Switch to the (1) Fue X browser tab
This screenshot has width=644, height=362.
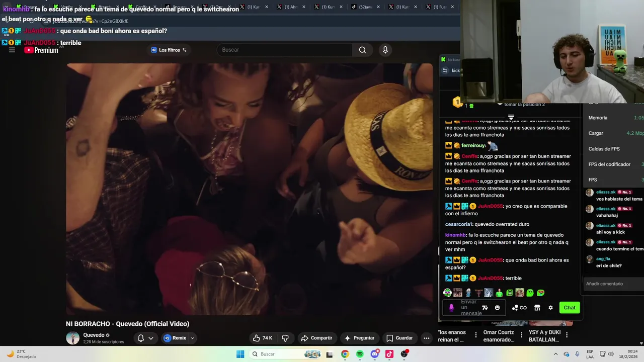tap(440, 7)
